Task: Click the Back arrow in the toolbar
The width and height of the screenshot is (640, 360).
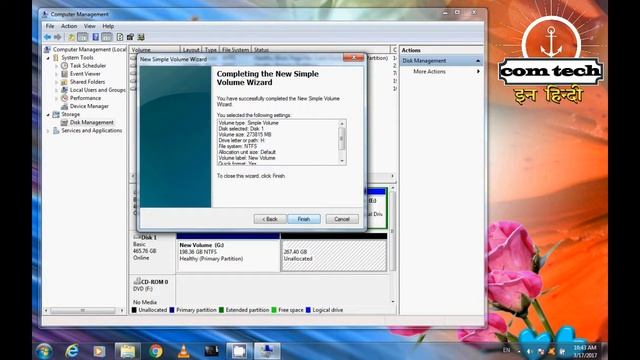Action: (x=47, y=37)
